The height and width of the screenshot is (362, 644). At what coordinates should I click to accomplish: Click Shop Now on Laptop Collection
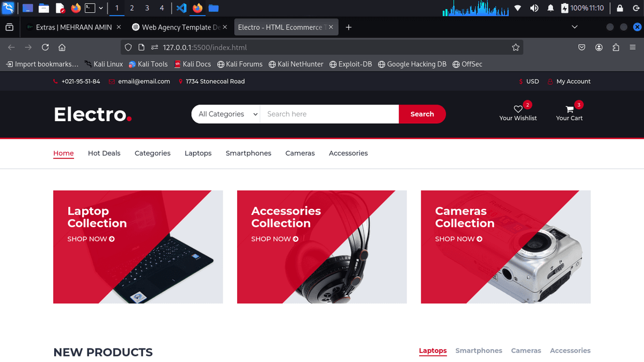(x=91, y=239)
